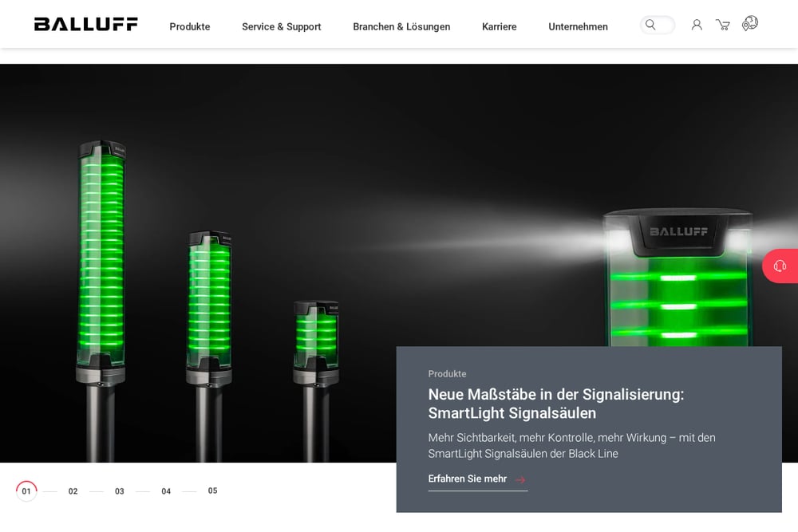Click the Produkte label in the info card
The height and width of the screenshot is (532, 798).
[447, 374]
